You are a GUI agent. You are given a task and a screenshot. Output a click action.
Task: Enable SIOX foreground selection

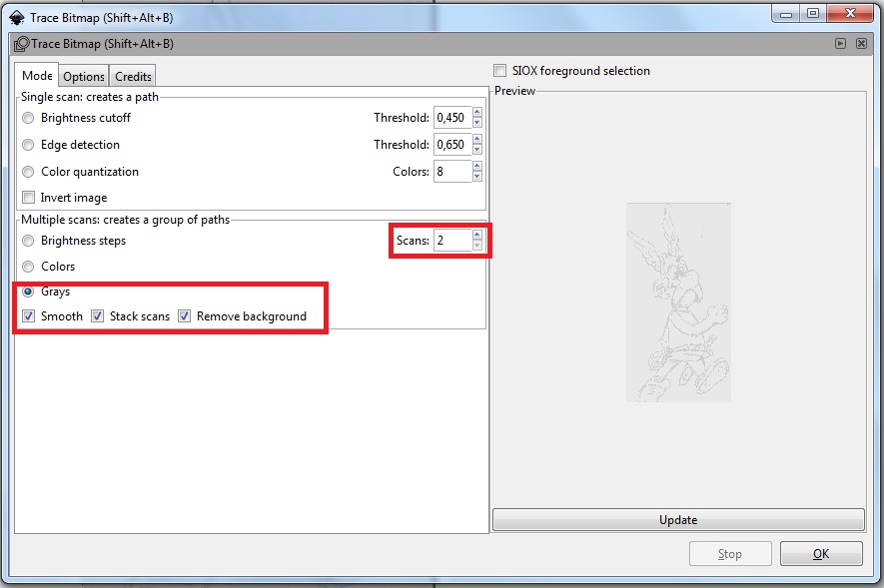tap(500, 70)
